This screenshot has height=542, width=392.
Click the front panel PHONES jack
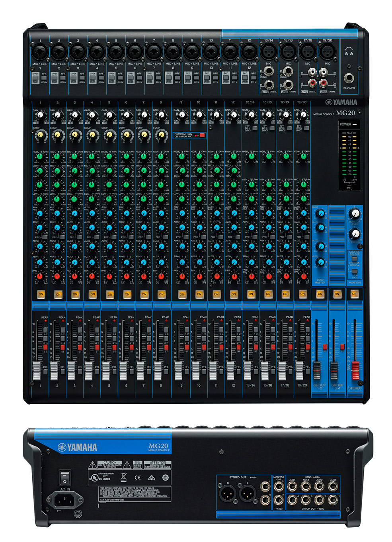click(349, 78)
